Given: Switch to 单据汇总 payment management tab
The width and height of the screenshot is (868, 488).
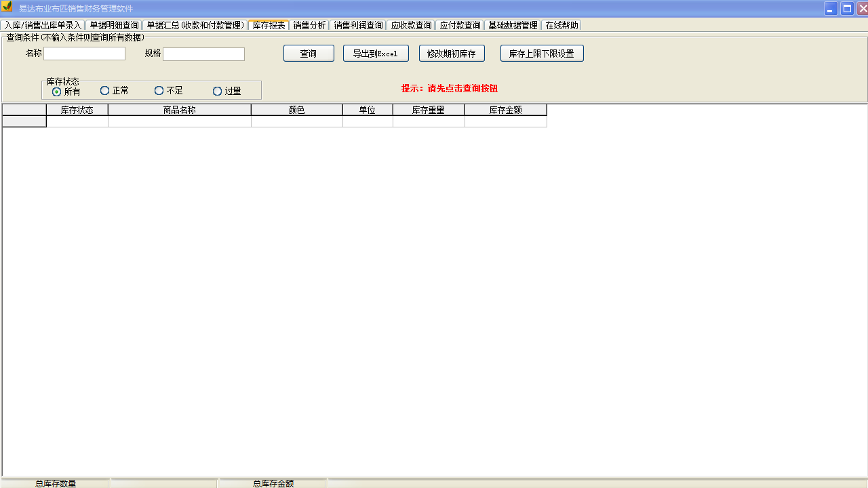Looking at the screenshot, I should [195, 25].
